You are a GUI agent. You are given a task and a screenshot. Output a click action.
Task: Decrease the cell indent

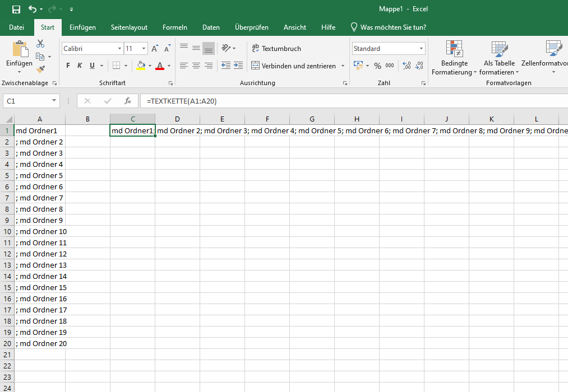click(x=225, y=66)
